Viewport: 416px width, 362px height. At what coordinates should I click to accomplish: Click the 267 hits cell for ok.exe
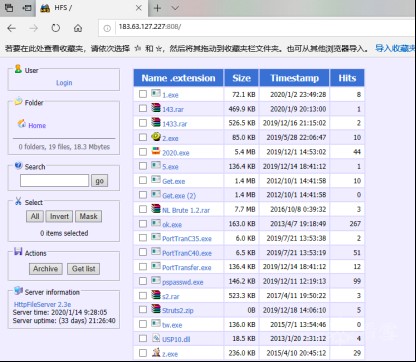tap(347, 223)
